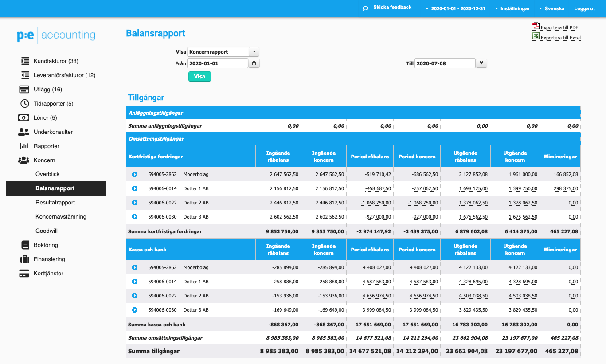This screenshot has height=364, width=606.
Task: Click the Finansiering briefcase icon
Action: coord(25,259)
